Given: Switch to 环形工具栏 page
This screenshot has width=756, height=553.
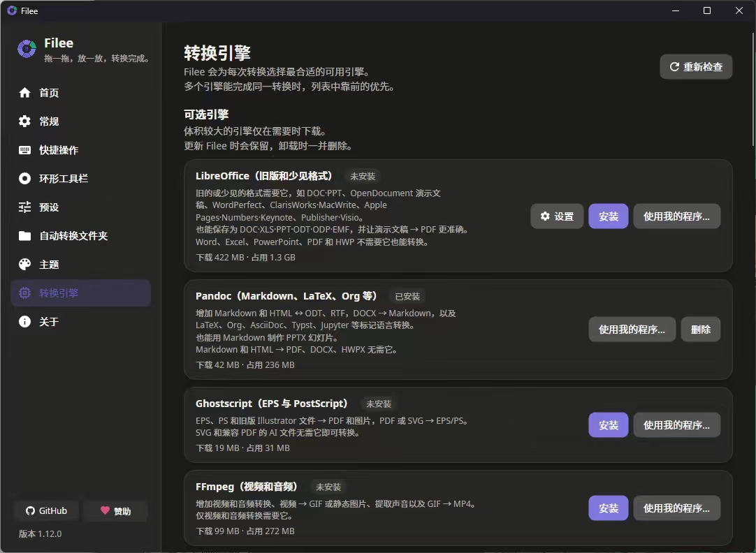Looking at the screenshot, I should click(81, 178).
